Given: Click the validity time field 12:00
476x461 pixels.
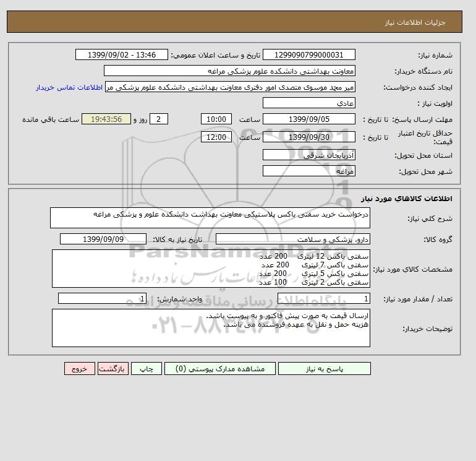Looking at the screenshot, I should [x=216, y=137].
